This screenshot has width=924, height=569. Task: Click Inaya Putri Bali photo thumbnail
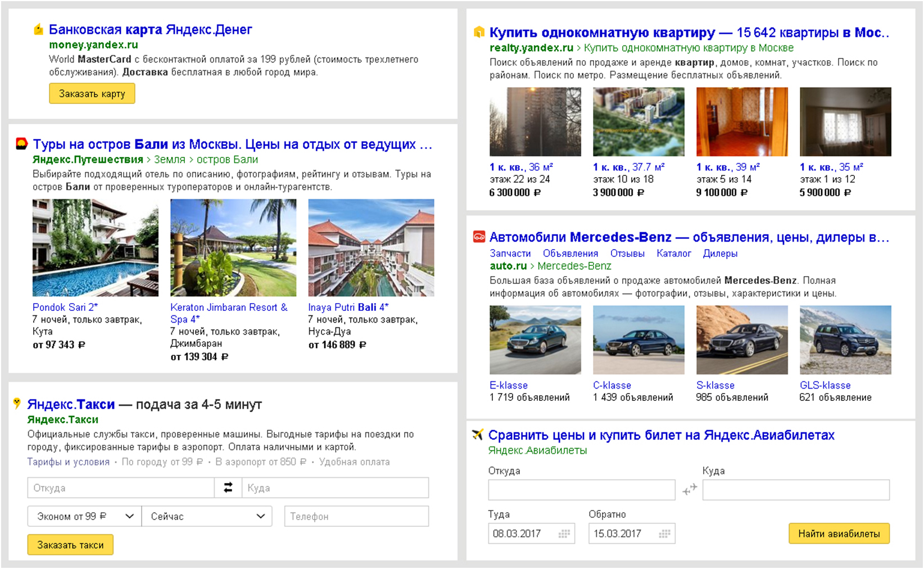coord(371,248)
